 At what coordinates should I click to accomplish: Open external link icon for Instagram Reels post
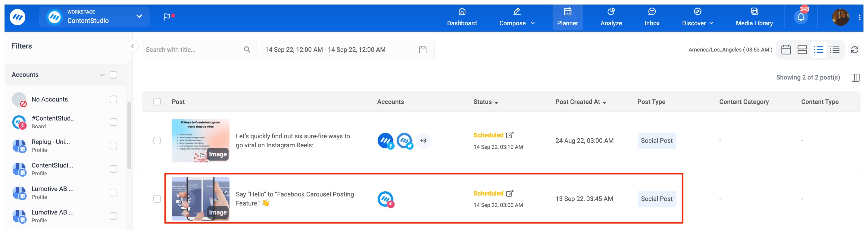pyautogui.click(x=510, y=135)
